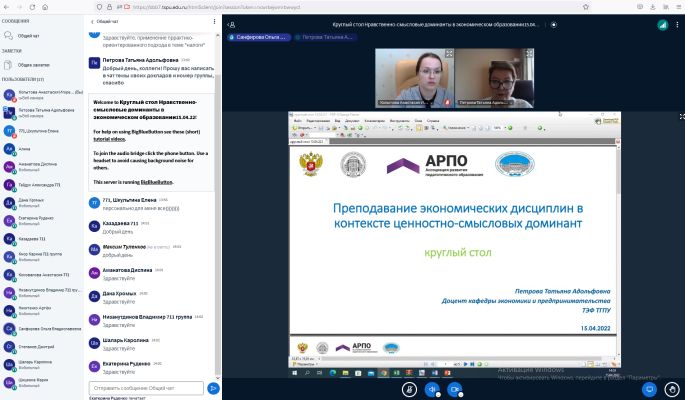This screenshot has height=400, width=685.
Task: Open webcam options chevron on camera button
Action: [x=461, y=395]
